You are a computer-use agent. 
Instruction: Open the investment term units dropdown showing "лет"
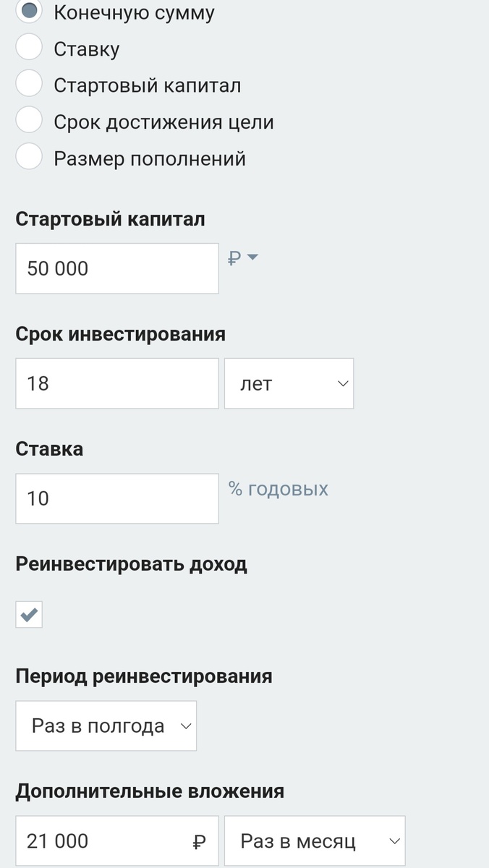click(289, 383)
